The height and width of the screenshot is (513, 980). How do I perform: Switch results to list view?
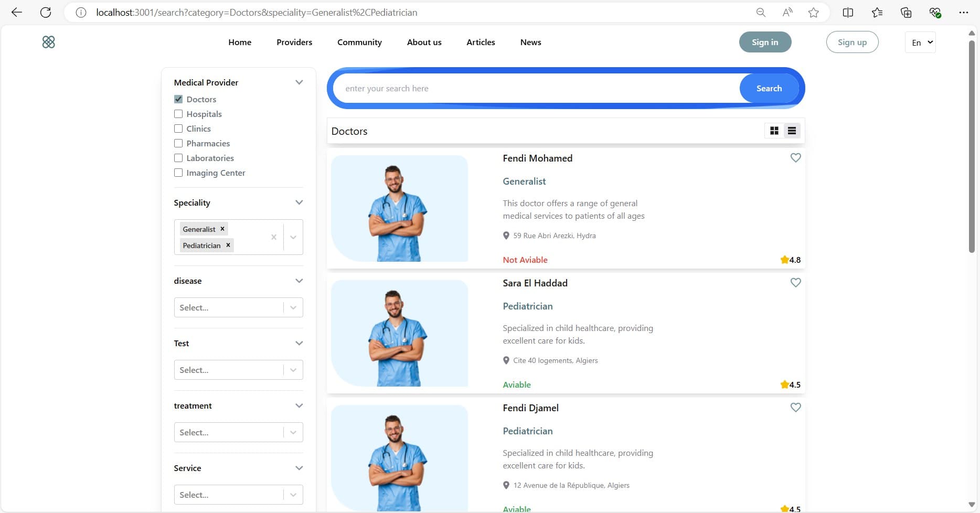792,131
